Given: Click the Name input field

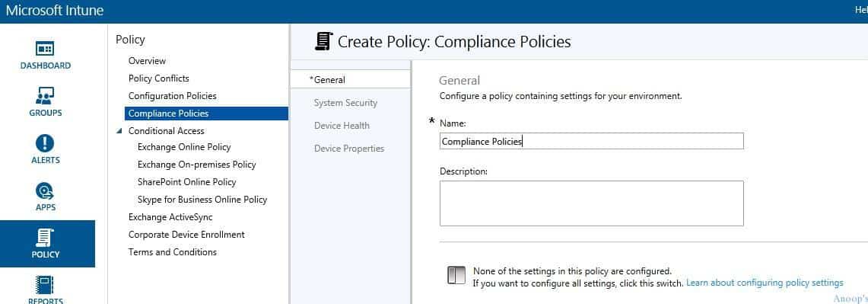Looking at the screenshot, I should [x=591, y=141].
